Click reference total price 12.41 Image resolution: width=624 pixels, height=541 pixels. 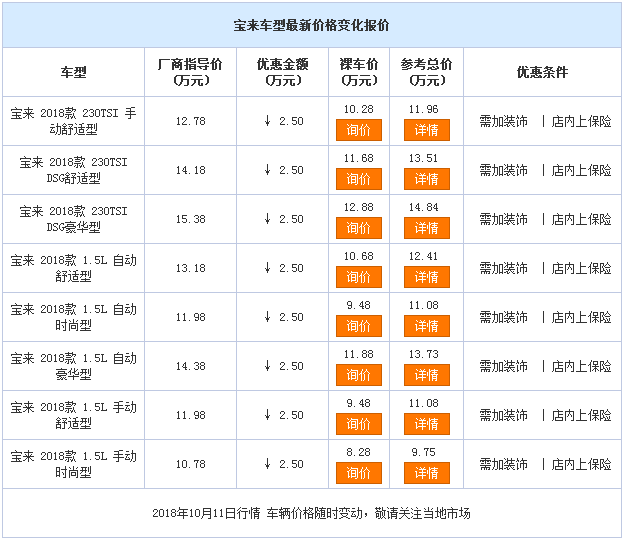point(423,256)
